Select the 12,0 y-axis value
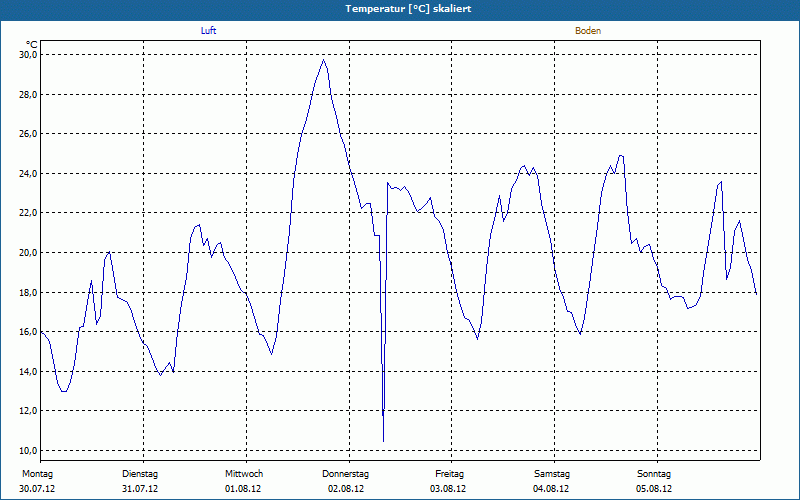 click(29, 411)
